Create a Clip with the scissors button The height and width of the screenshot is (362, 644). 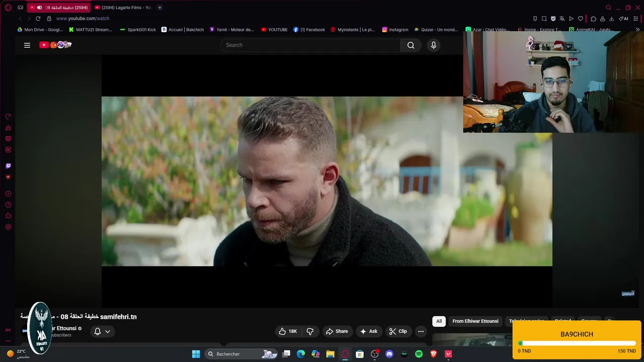click(398, 331)
